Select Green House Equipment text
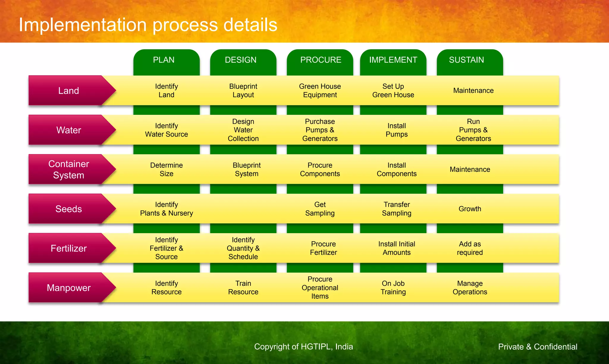The image size is (609, 364). pyautogui.click(x=320, y=91)
